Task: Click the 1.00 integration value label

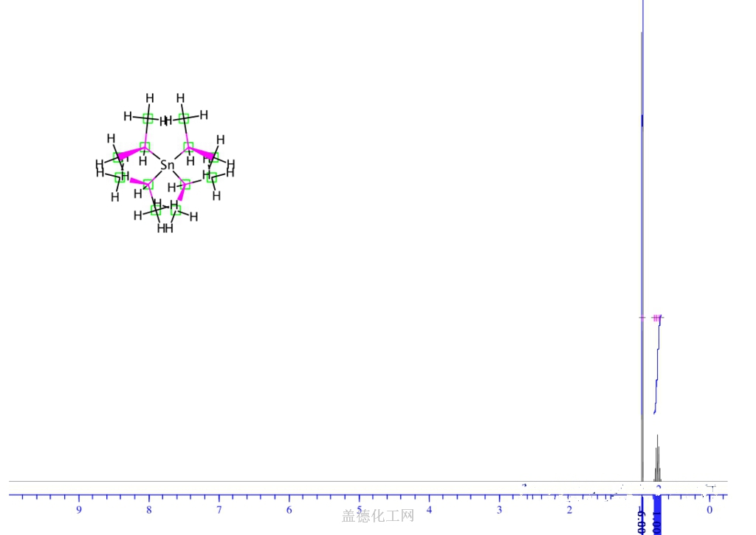Action: click(x=657, y=522)
